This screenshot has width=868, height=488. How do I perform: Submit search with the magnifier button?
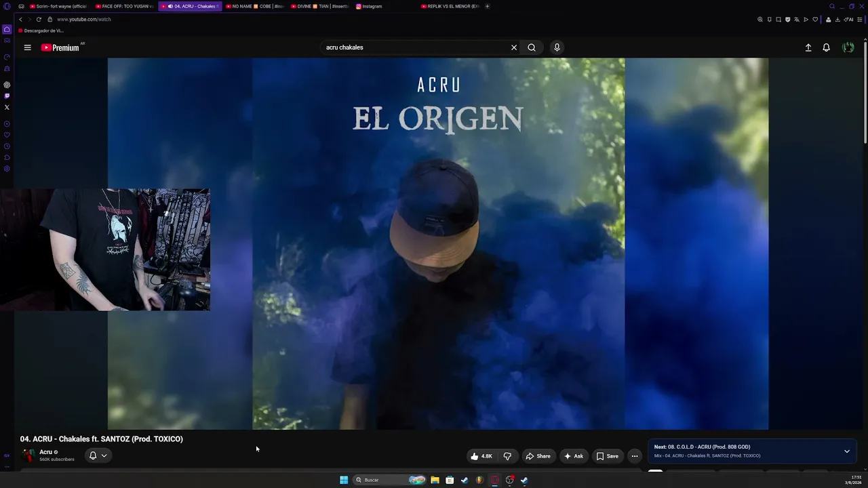point(532,47)
